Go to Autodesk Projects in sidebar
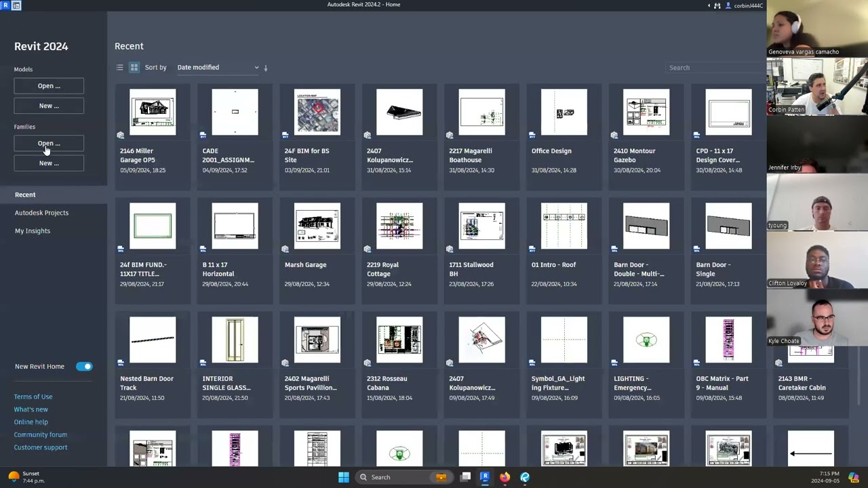Viewport: 868px width, 488px height. [41, 213]
